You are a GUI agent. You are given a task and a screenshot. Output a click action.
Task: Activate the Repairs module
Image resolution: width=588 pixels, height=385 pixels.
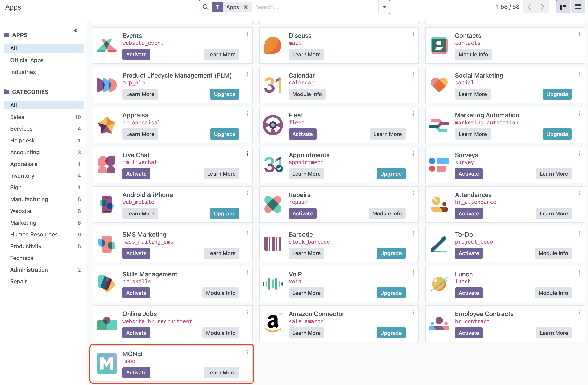point(303,214)
